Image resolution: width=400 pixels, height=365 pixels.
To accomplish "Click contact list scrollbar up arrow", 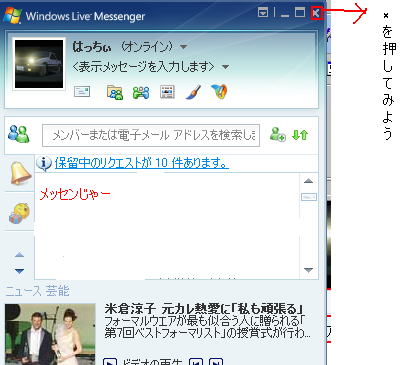I will click(x=309, y=181).
